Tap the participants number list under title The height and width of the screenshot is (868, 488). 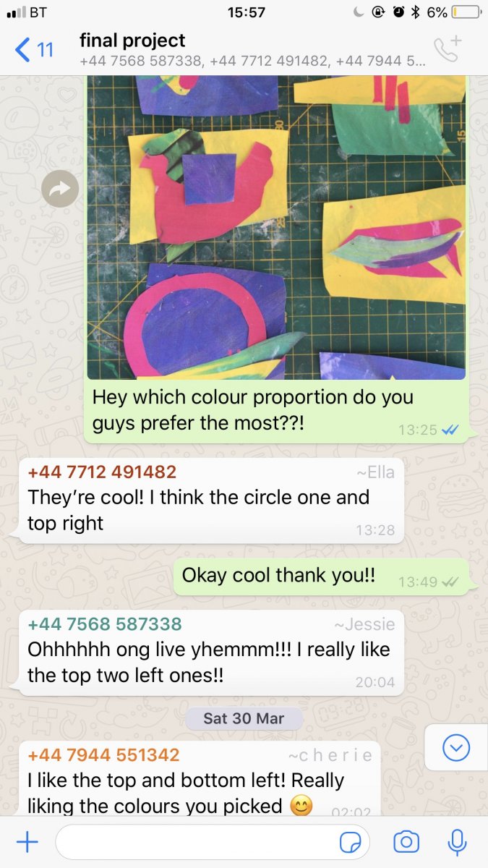252,61
